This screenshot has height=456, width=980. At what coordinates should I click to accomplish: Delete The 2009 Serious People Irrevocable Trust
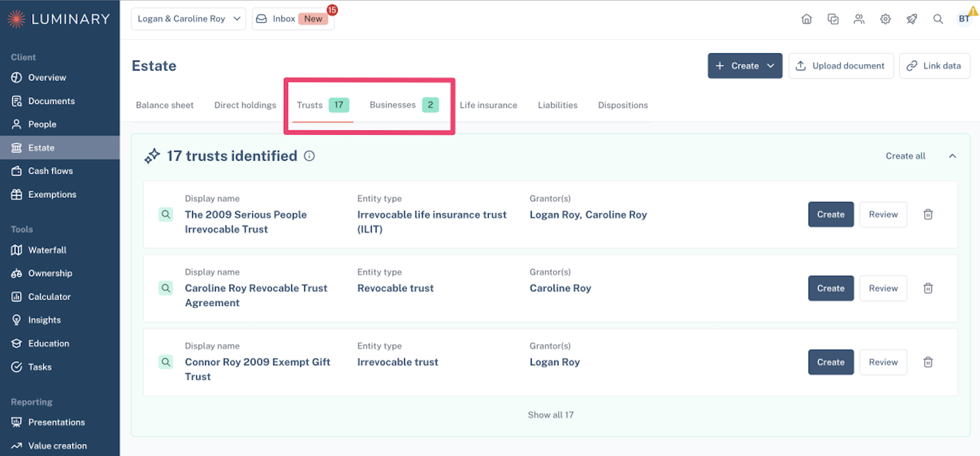928,215
